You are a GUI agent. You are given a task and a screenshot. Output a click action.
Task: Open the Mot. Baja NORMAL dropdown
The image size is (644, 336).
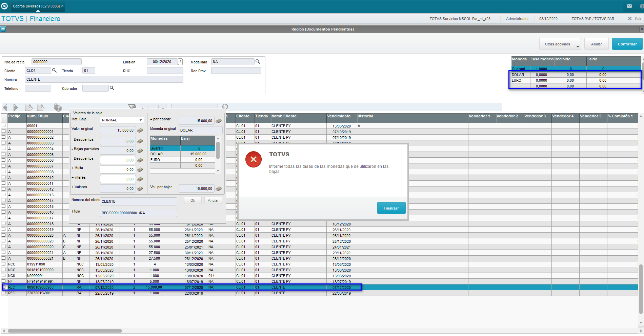coord(140,120)
